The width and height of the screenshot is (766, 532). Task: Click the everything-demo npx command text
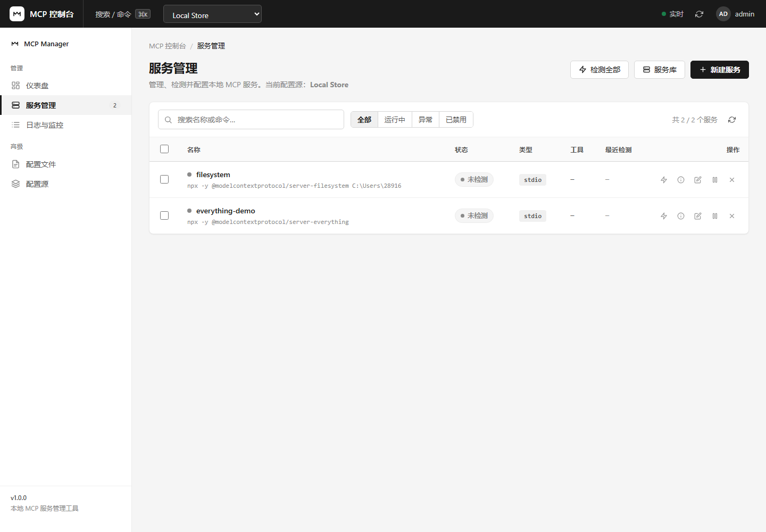[268, 222]
